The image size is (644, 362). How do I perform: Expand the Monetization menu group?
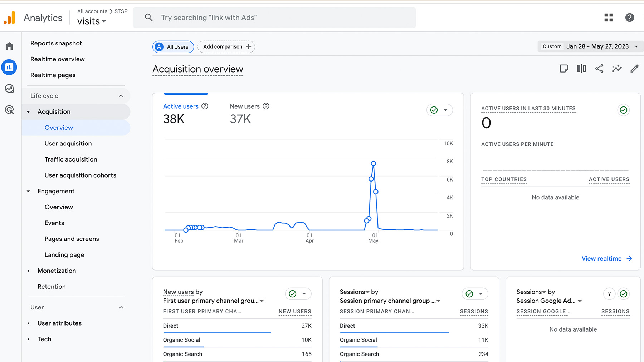click(x=57, y=271)
